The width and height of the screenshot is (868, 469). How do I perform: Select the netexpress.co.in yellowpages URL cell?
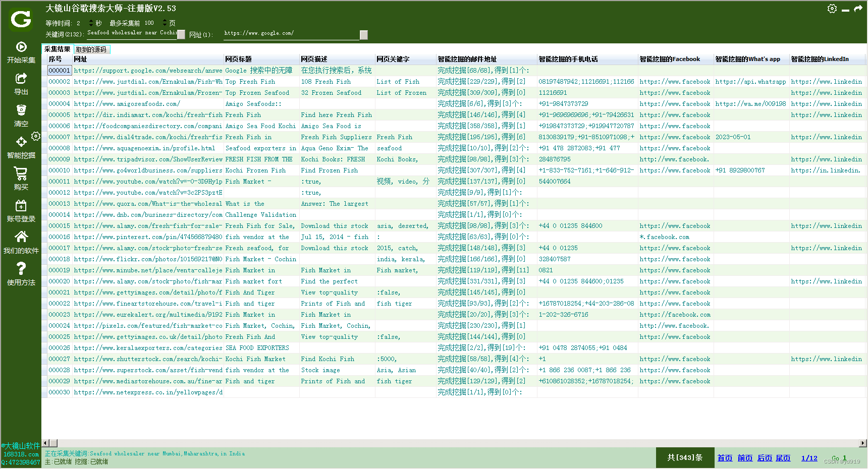148,392
